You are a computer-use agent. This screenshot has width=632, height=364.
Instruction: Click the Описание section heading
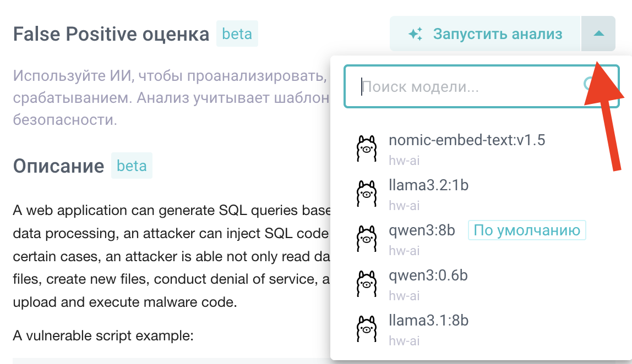tap(58, 166)
